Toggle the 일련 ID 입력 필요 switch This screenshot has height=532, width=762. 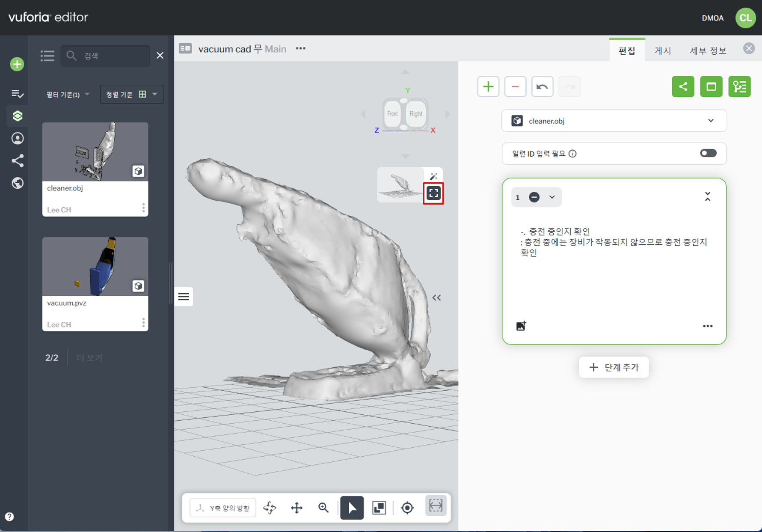point(708,153)
